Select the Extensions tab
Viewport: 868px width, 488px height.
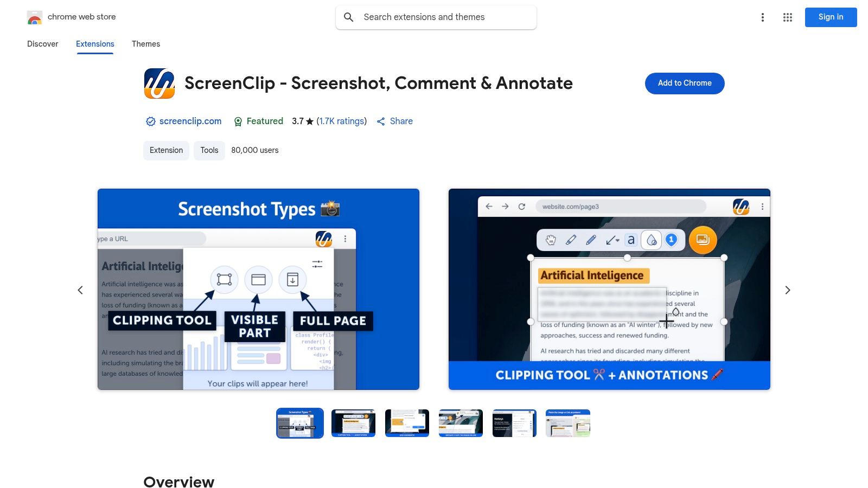point(95,44)
